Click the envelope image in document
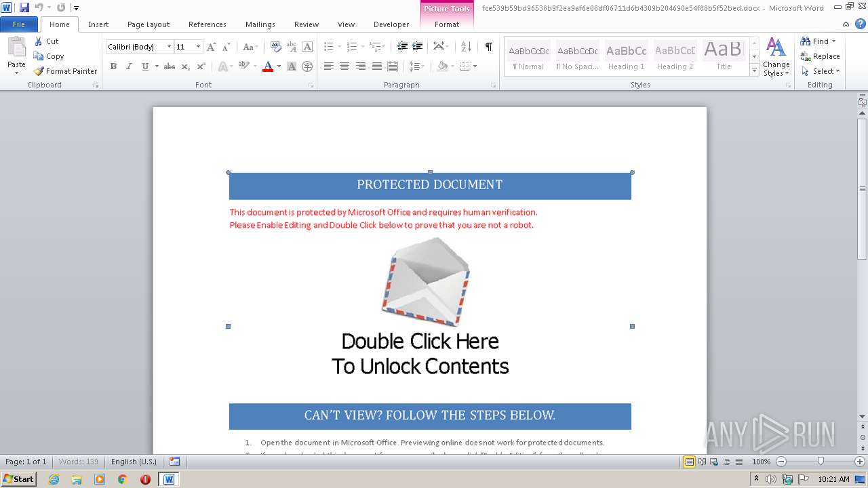 click(426, 281)
